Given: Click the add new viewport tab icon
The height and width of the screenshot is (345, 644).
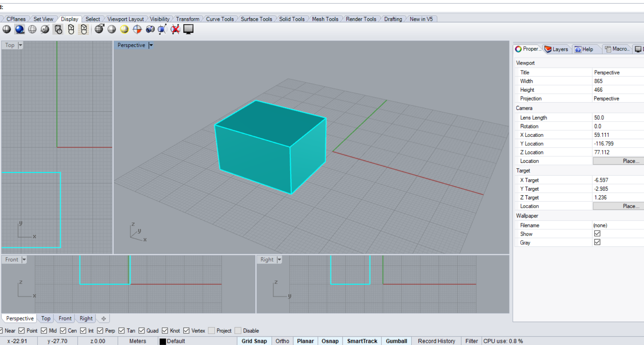Looking at the screenshot, I should click(x=104, y=319).
